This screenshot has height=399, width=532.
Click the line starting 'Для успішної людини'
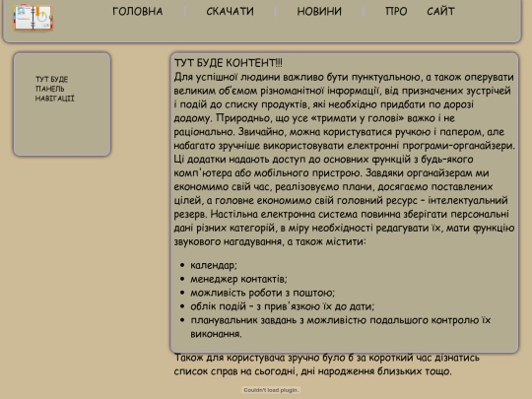coord(344,77)
